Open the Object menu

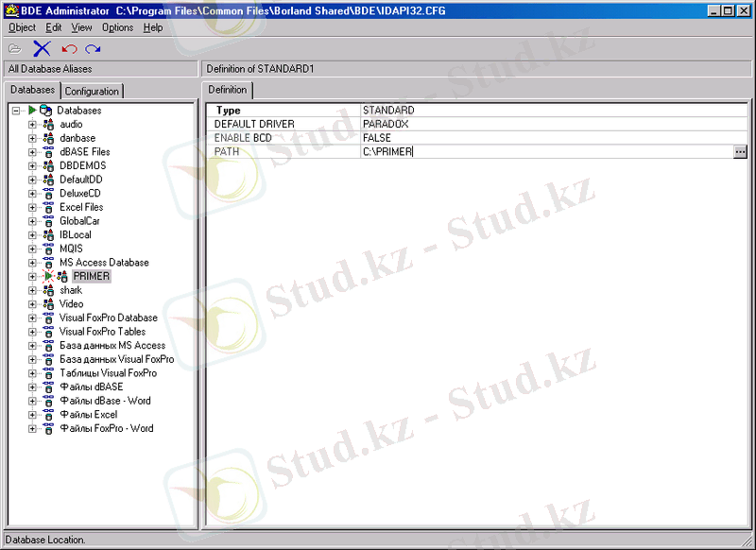pyautogui.click(x=22, y=27)
